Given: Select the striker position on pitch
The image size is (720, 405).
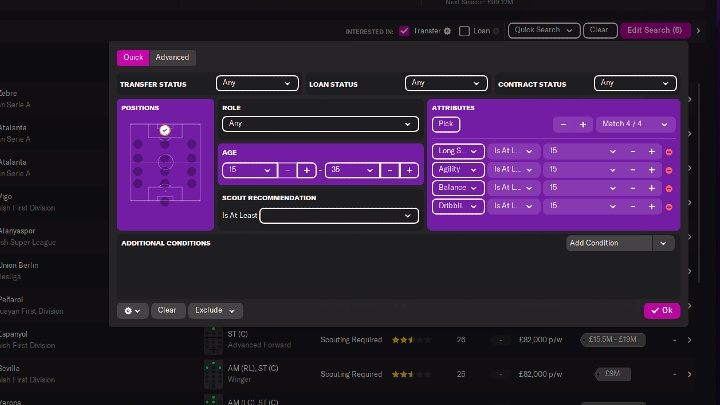Looking at the screenshot, I should pyautogui.click(x=165, y=130).
